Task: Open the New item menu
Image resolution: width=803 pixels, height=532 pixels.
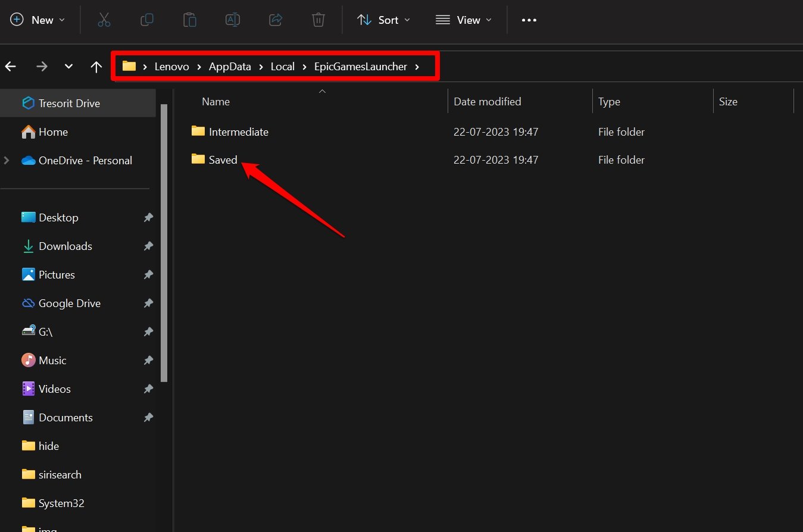Action: pos(38,20)
